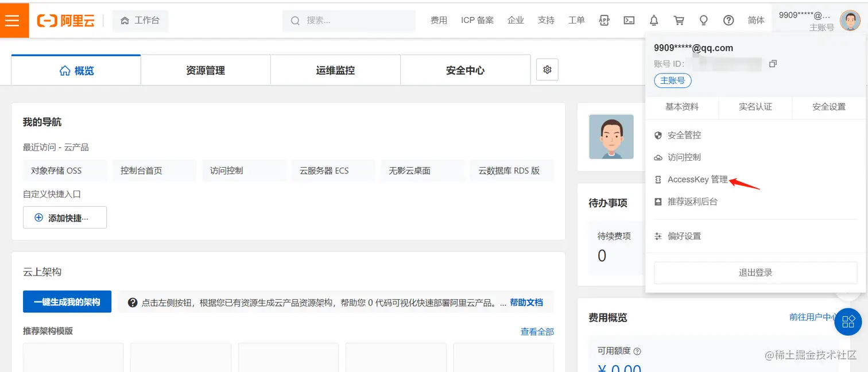Image resolution: width=868 pixels, height=372 pixels.
Task: Switch language via 简体
Action: 756,20
